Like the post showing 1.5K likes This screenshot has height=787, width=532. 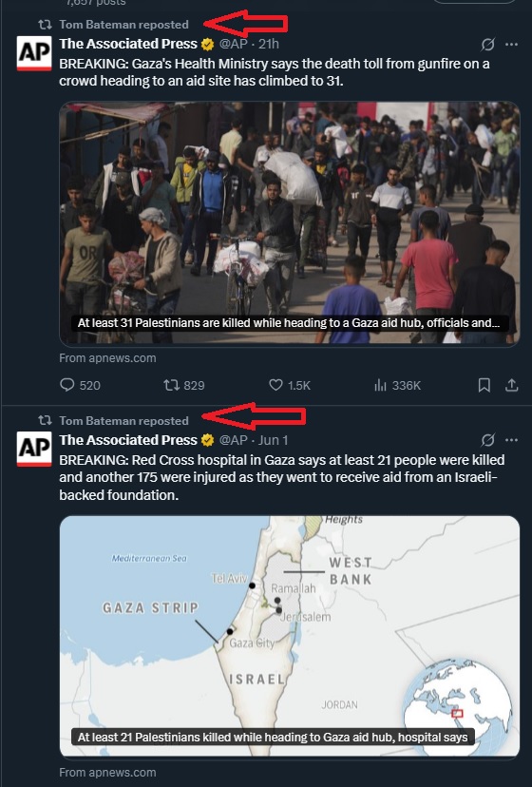coord(290,386)
